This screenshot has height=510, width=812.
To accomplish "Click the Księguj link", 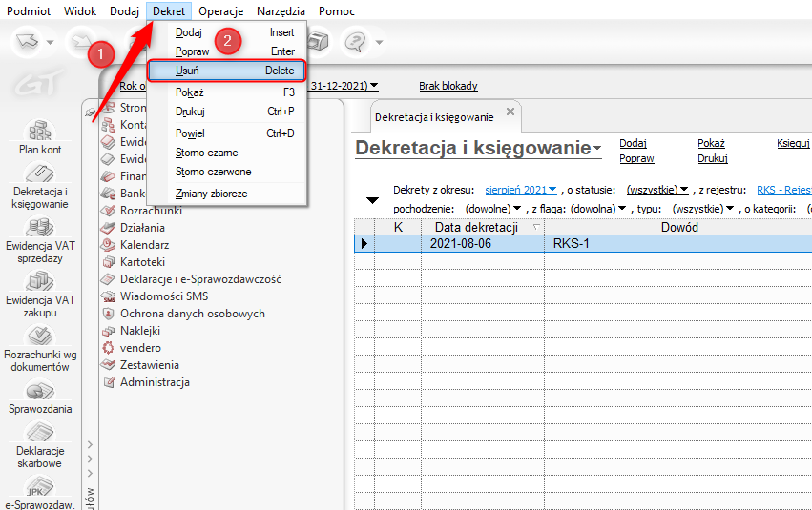I will 793,143.
